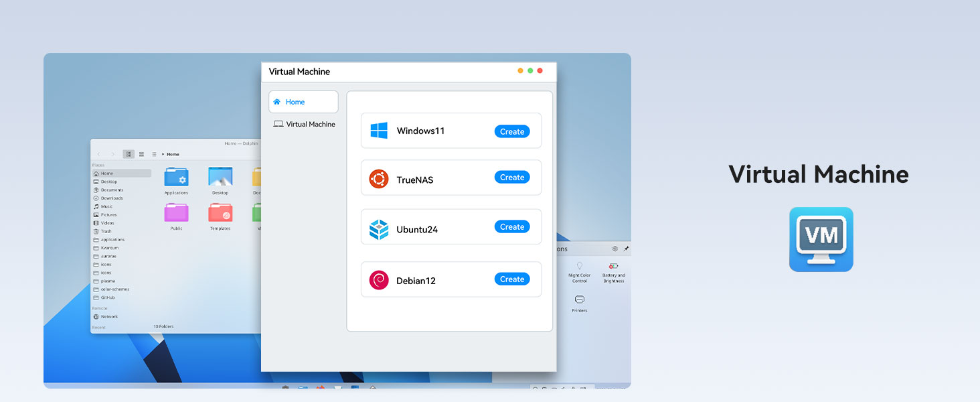Pin the system tray popup open
The width and height of the screenshot is (980, 402).
click(626, 249)
